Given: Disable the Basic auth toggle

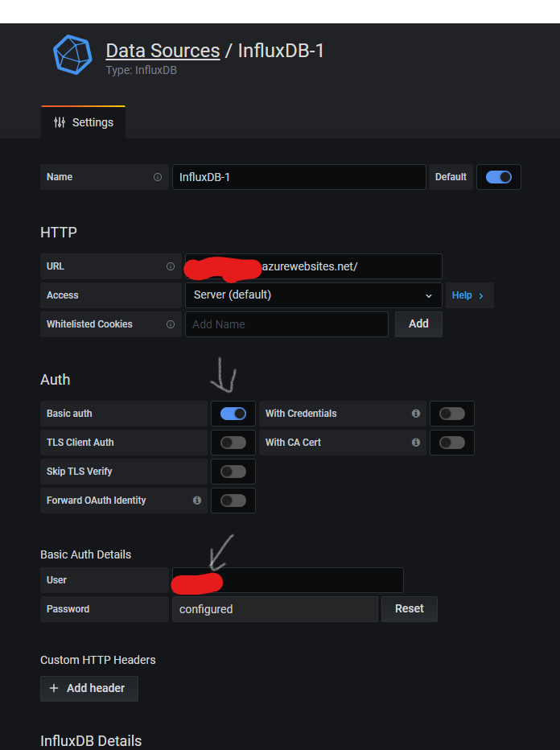Looking at the screenshot, I should [x=233, y=414].
